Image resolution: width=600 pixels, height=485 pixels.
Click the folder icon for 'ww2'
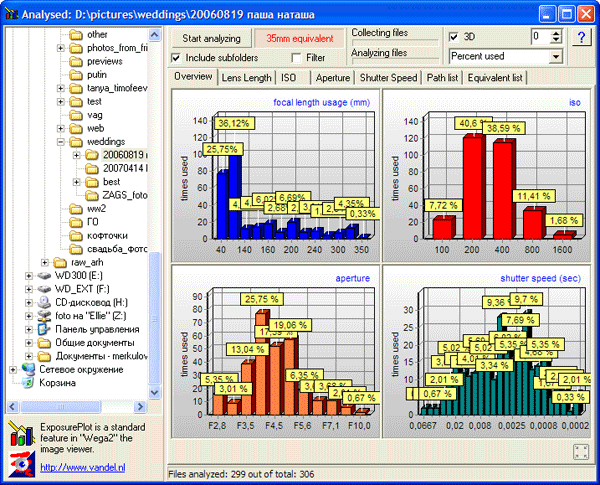tap(76, 209)
